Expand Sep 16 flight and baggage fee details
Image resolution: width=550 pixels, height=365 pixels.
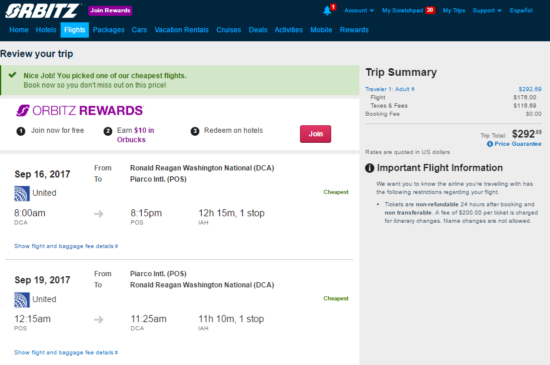[66, 246]
